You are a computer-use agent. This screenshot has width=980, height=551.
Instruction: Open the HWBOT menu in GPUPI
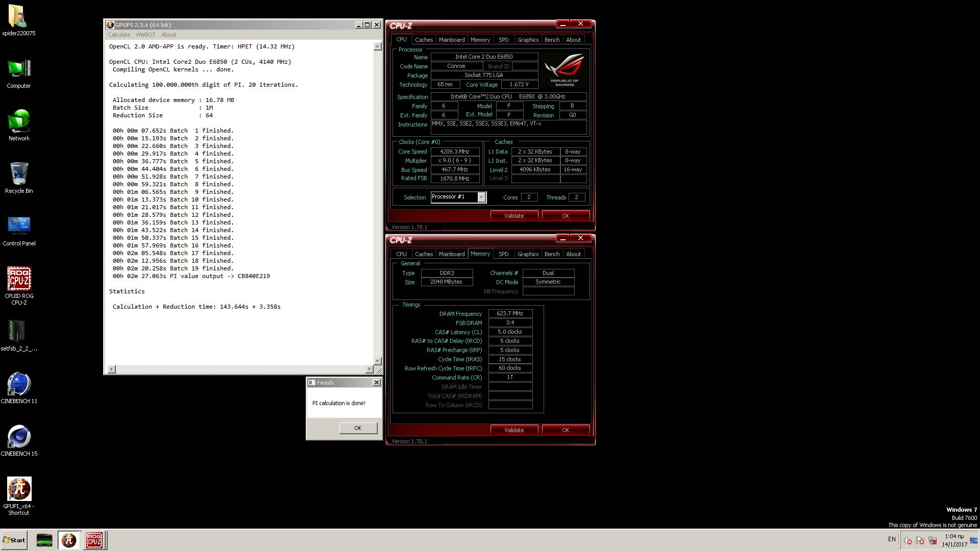(145, 35)
